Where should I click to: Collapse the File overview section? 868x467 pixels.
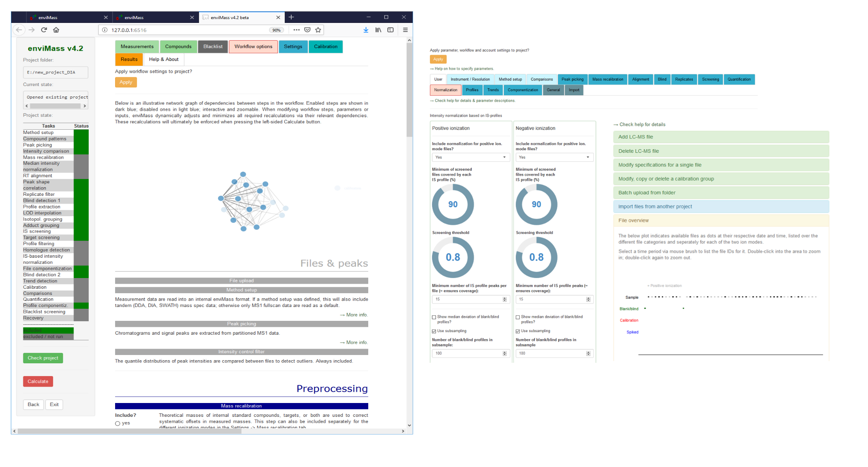point(721,221)
